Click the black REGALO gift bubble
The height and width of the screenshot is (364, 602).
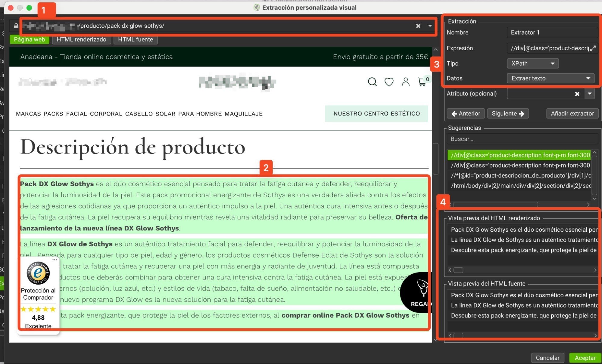416,293
